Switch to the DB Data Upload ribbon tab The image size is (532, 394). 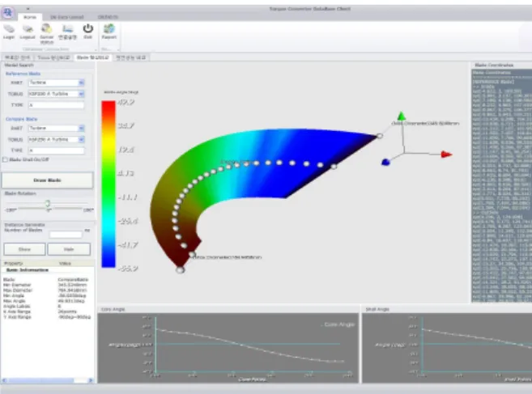tap(67, 17)
